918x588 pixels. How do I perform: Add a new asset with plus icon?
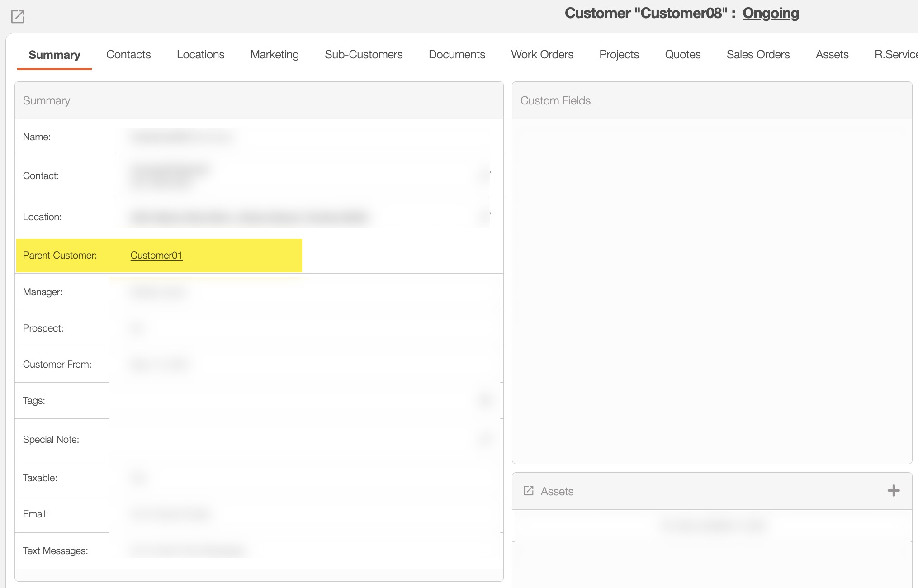click(893, 491)
